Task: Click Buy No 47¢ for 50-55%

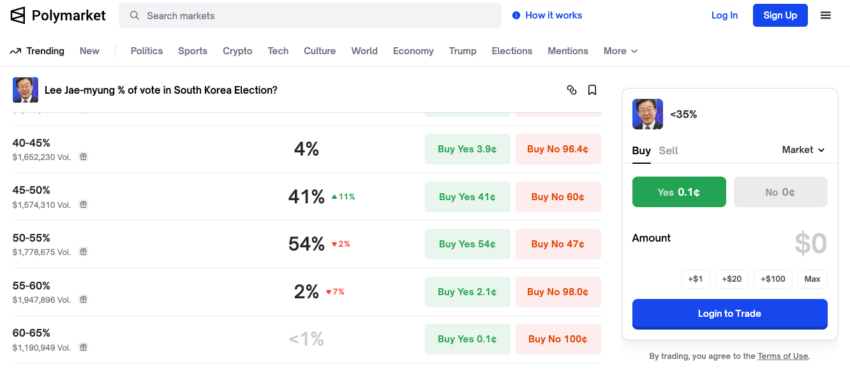Action: 558,244
